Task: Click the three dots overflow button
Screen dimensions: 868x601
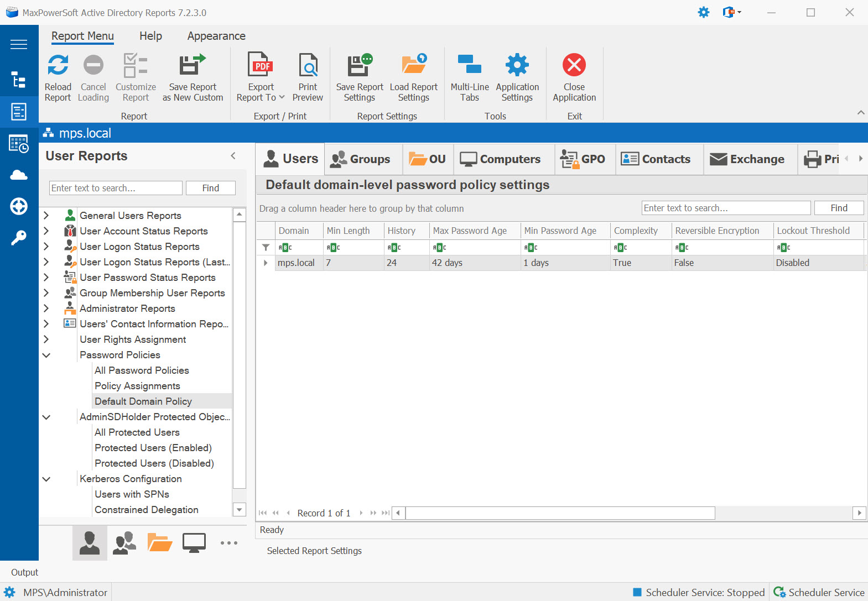Action: (x=229, y=543)
